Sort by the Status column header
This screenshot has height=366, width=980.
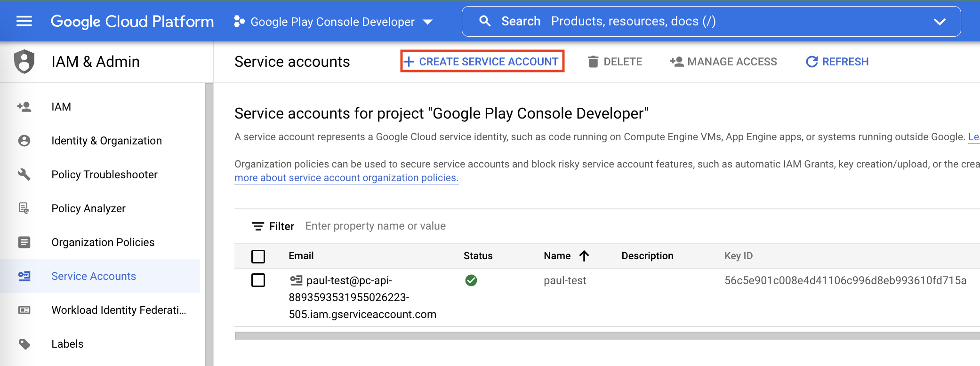click(x=478, y=256)
